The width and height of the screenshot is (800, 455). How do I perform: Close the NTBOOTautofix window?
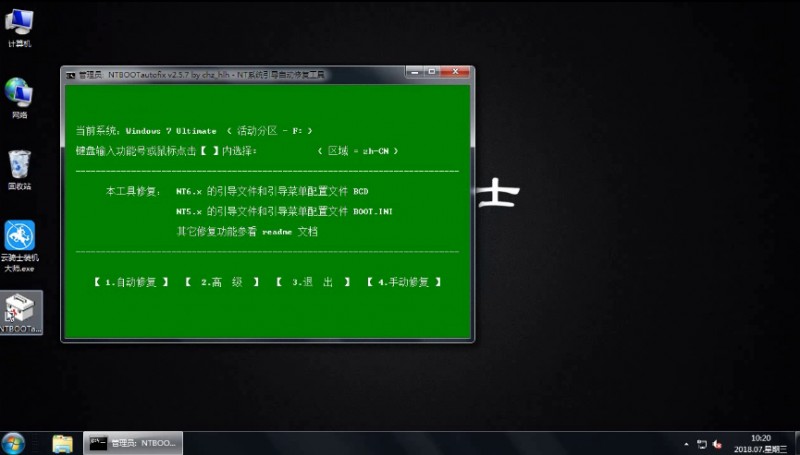click(x=455, y=72)
